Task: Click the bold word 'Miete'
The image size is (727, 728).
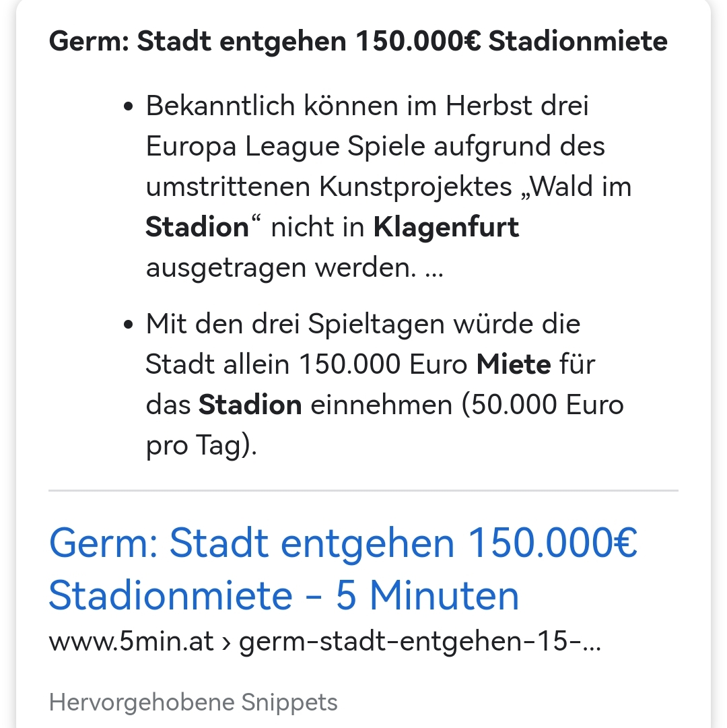Action: click(514, 364)
